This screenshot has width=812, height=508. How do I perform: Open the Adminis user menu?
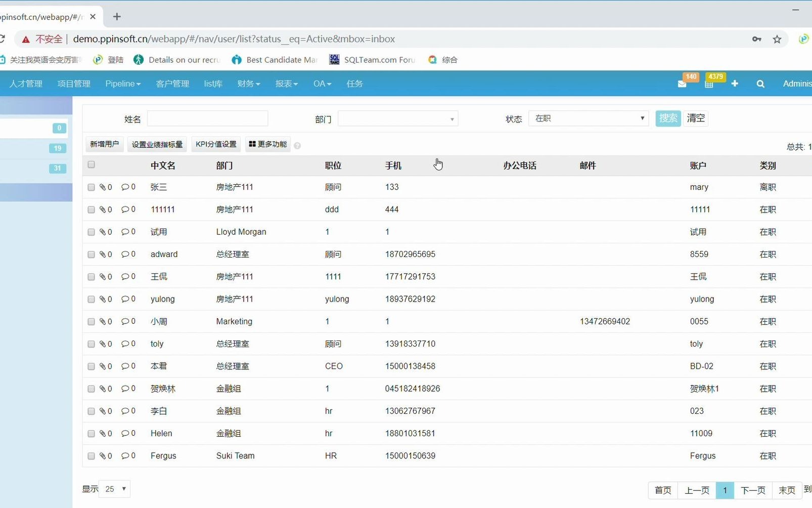tap(797, 83)
